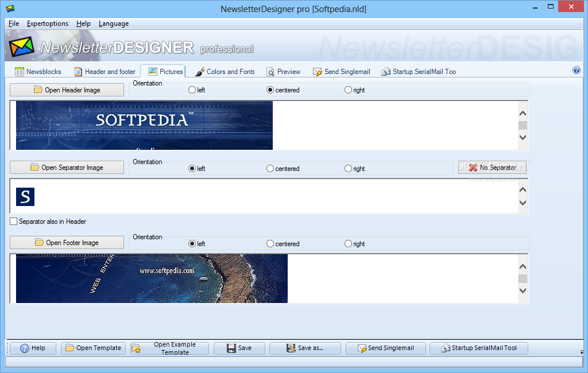Screen dimensions: 588x373
Task: Click the app icon in title bar
Action: pyautogui.click(x=10, y=8)
